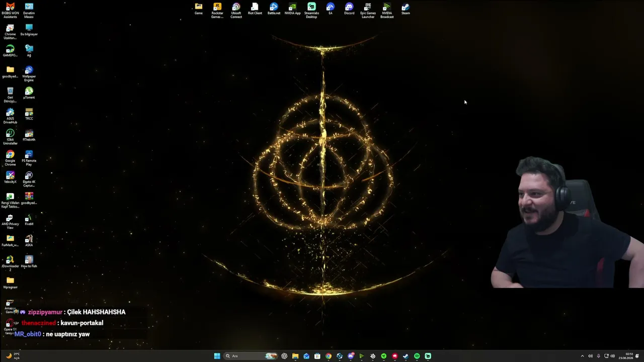Open the Wpragnarr folder on desktop
This screenshot has height=362, width=644.
point(10,284)
